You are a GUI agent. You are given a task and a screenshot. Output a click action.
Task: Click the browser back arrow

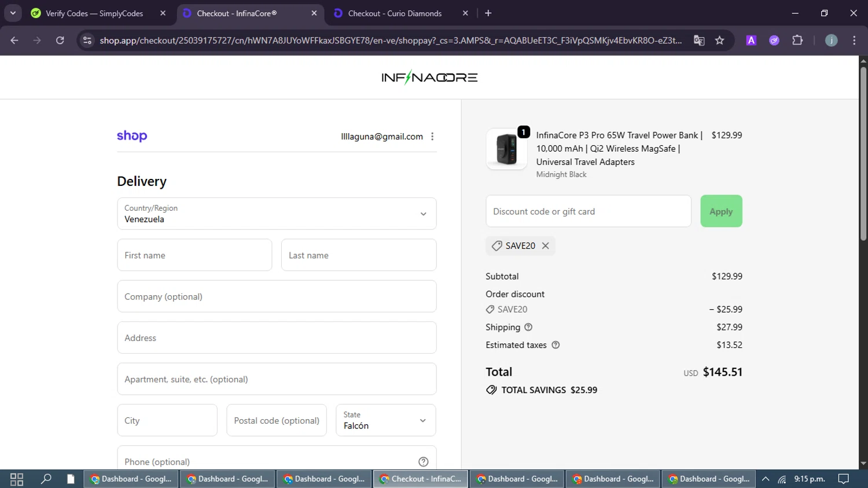14,41
